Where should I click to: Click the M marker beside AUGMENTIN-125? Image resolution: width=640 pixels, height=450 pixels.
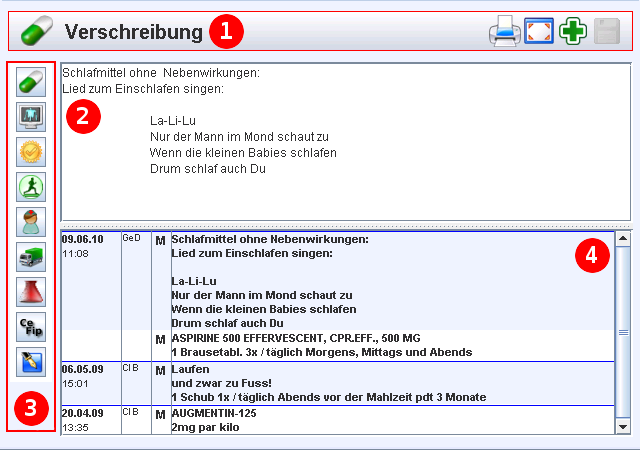(160, 415)
